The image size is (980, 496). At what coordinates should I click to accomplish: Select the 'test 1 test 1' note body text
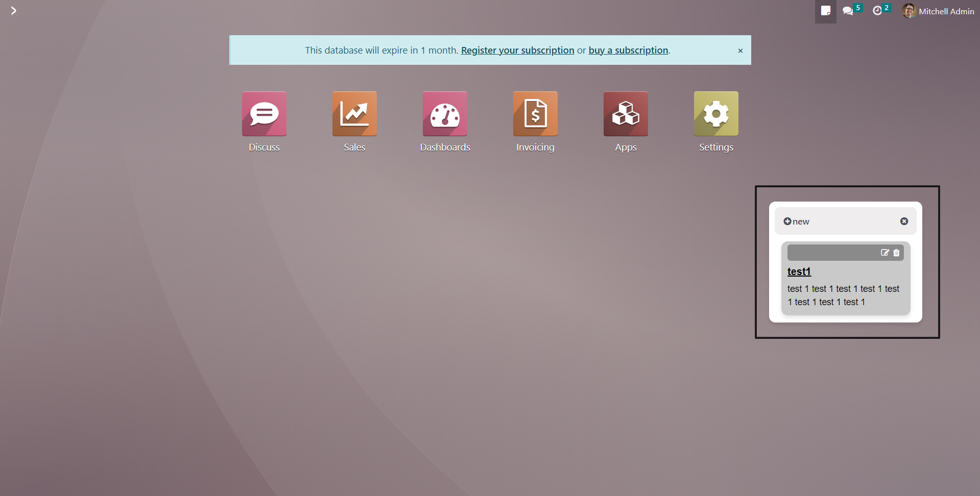click(843, 295)
